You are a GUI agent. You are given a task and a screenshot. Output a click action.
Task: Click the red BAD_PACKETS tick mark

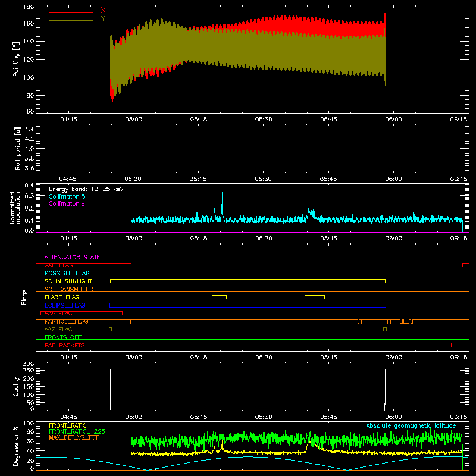452,345
